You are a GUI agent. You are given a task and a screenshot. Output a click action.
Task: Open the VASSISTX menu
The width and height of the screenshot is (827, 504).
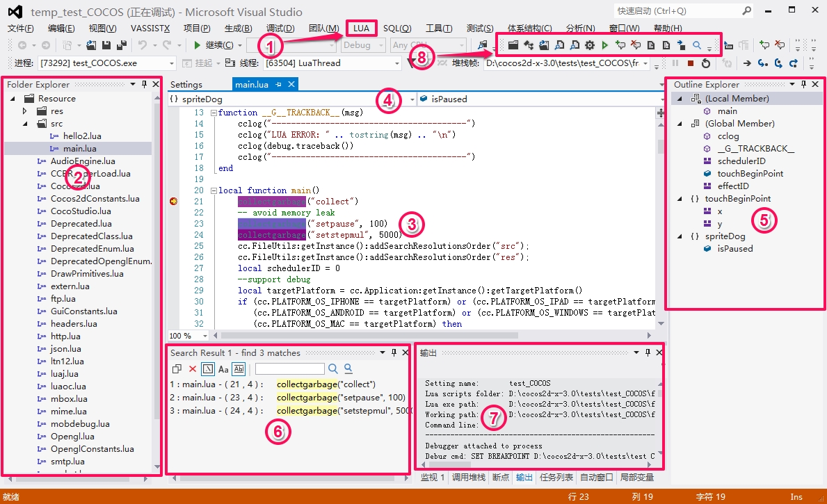pos(150,29)
